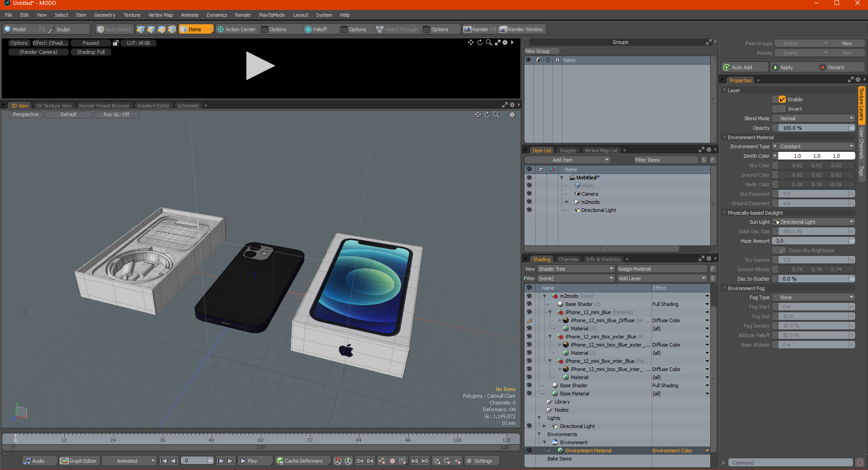The image size is (868, 470).
Task: Open the Sun Light dropdown
Action: coord(814,222)
